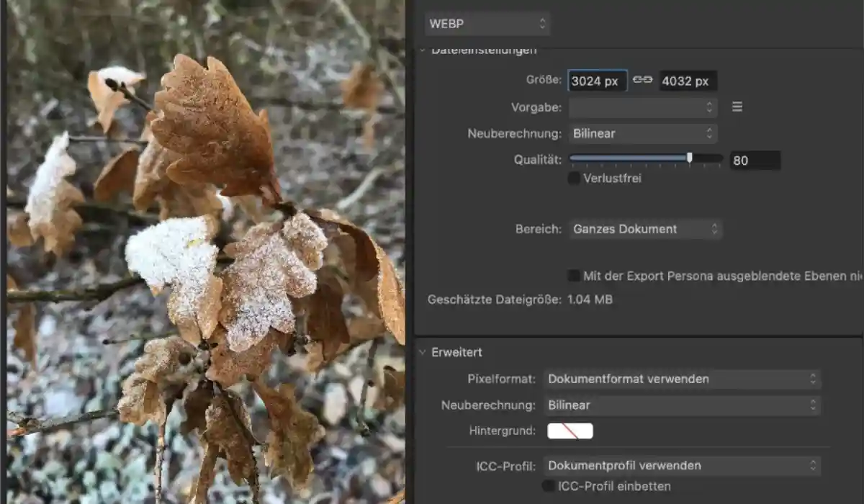This screenshot has width=864, height=504.
Task: Click the Qualität value field showing 80
Action: 755,161
